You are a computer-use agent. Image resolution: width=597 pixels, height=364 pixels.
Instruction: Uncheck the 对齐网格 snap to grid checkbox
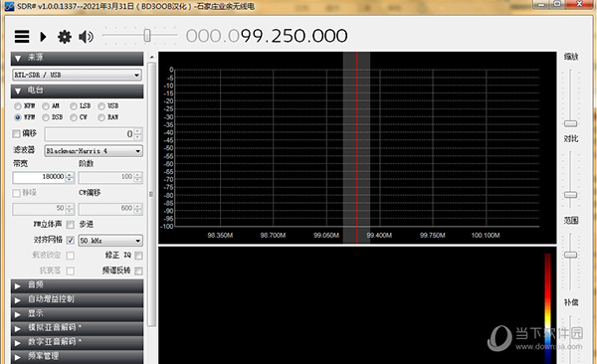click(71, 241)
